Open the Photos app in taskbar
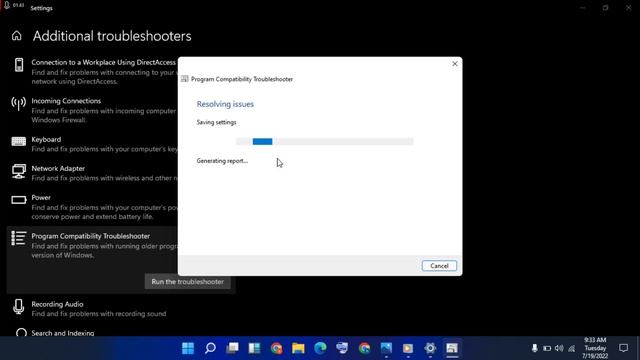 [x=386, y=348]
